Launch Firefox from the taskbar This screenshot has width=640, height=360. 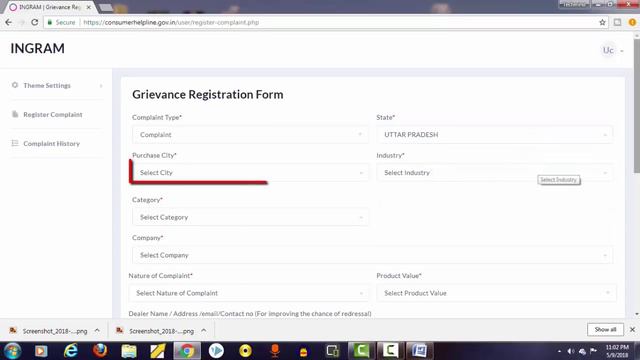click(100, 351)
